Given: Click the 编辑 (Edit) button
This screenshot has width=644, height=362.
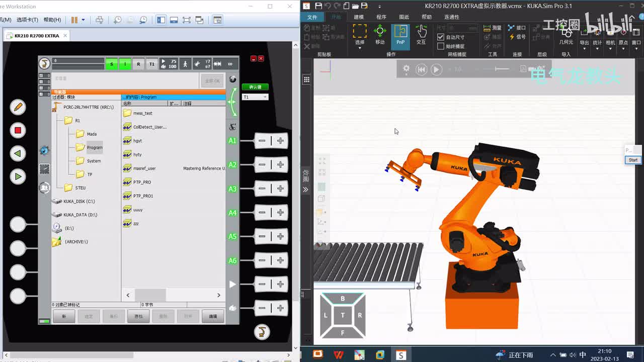Looking at the screenshot, I should point(213,316).
